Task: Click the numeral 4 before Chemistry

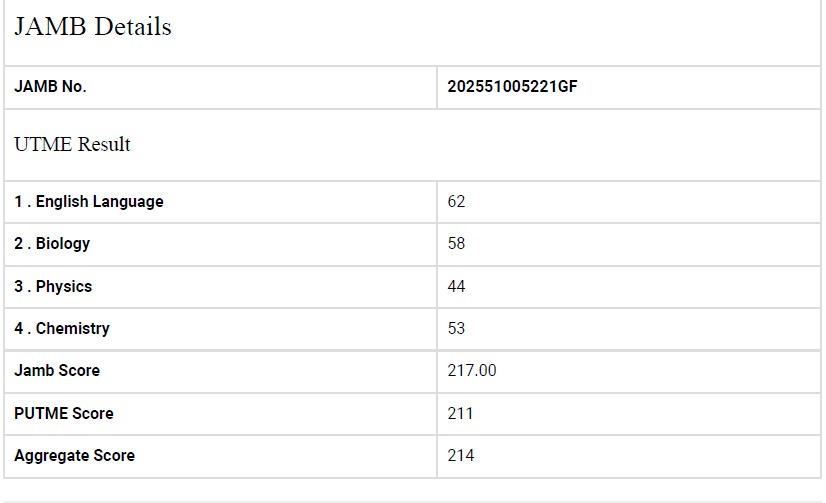Action: [x=19, y=329]
